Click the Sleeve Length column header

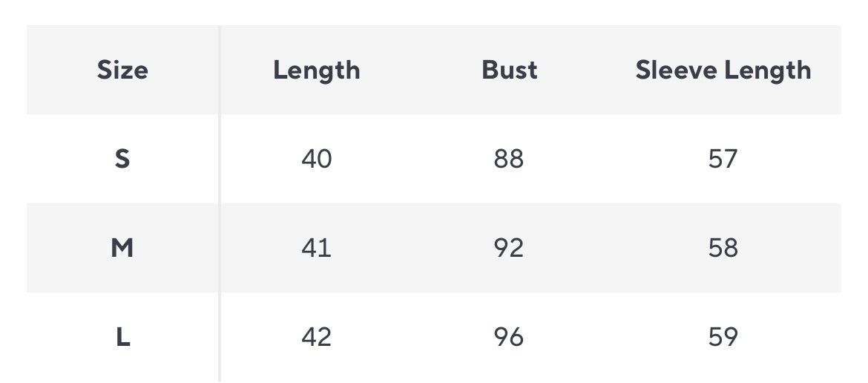(x=723, y=70)
